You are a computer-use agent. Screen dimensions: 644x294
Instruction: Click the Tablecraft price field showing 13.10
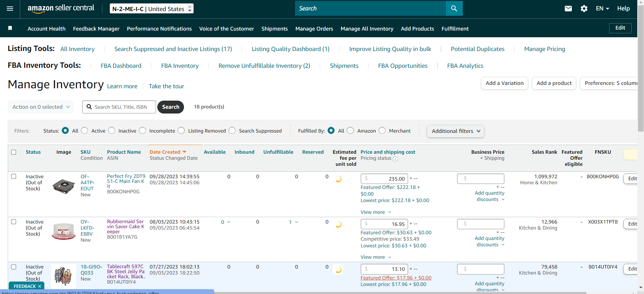pyautogui.click(x=384, y=269)
